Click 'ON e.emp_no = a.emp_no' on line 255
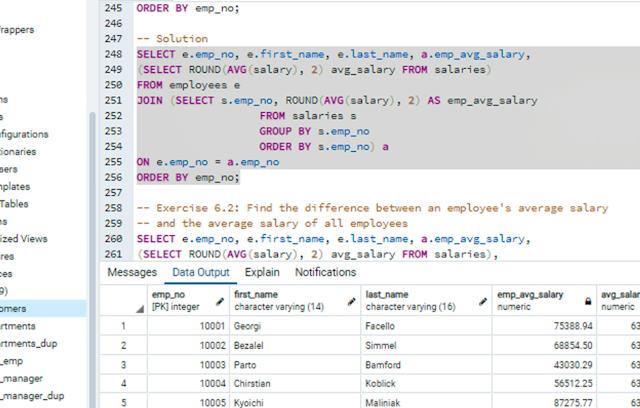Image resolution: width=640 pixels, height=408 pixels. click(208, 162)
